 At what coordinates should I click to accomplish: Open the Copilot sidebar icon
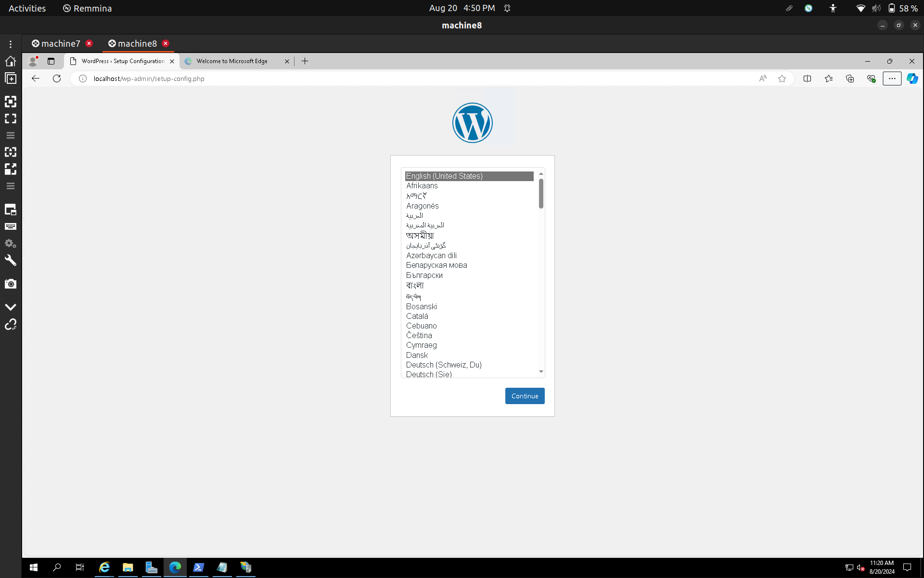(x=912, y=79)
